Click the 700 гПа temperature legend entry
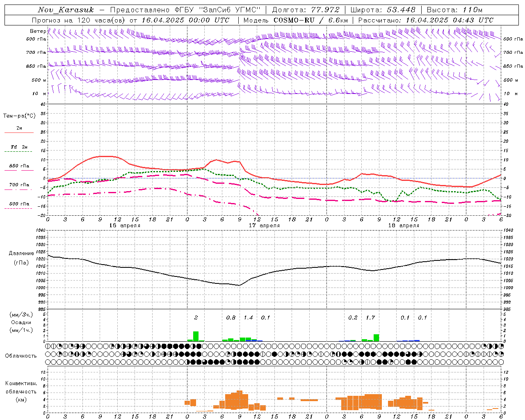525x420 pixels. (19, 187)
